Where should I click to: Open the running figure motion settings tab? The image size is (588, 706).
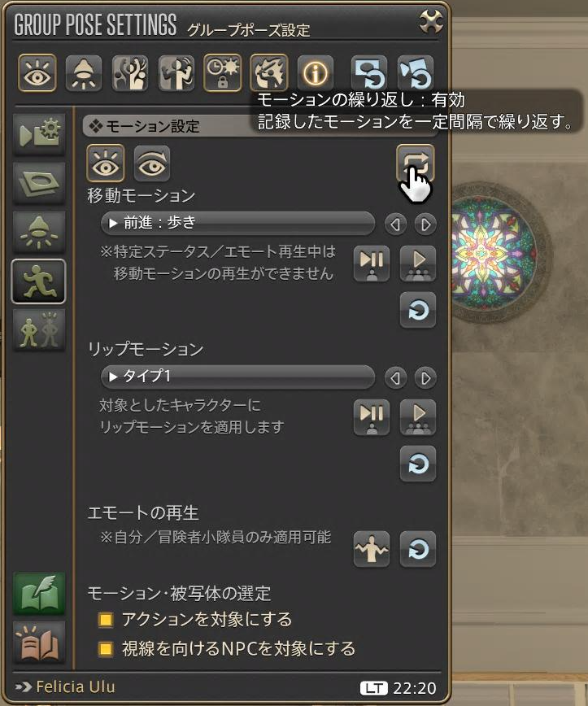38,281
